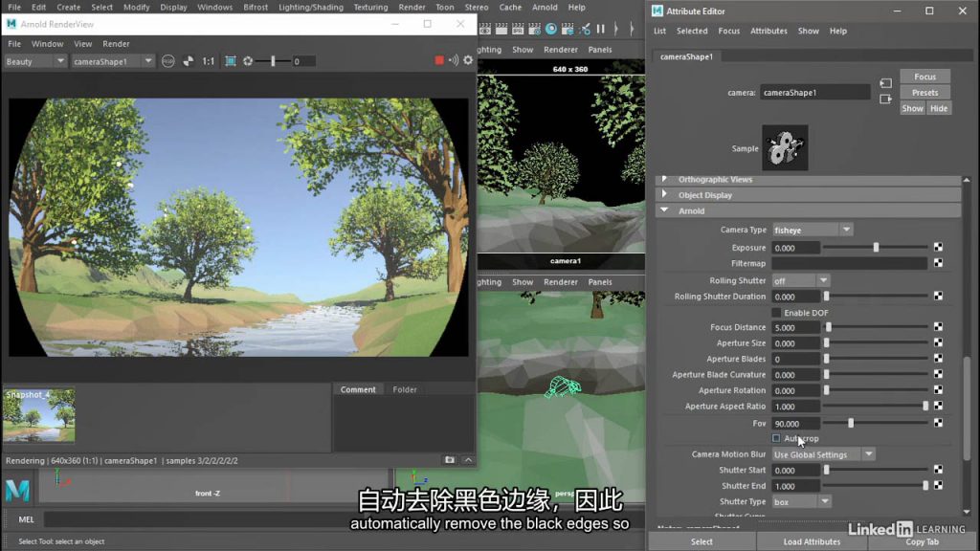The width and height of the screenshot is (980, 551).
Task: Click the Sample swatch preview image
Action: 785,148
